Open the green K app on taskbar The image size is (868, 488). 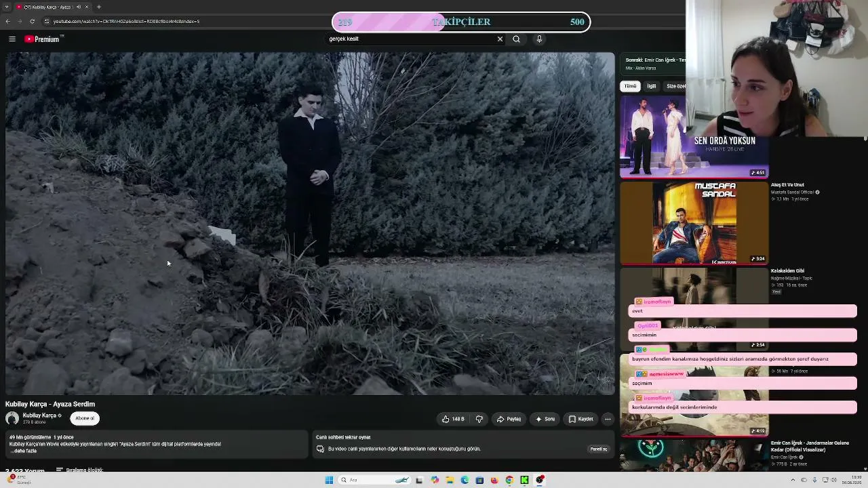tap(524, 480)
